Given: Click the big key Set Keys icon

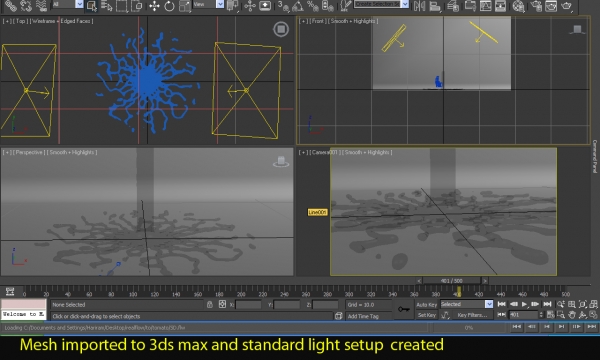Looking at the screenshot, I should click(x=403, y=309).
